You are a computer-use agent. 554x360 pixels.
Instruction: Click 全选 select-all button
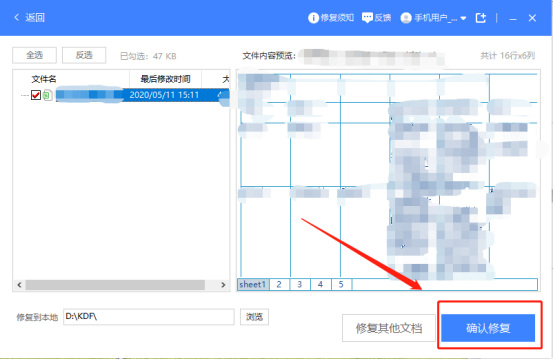34,55
